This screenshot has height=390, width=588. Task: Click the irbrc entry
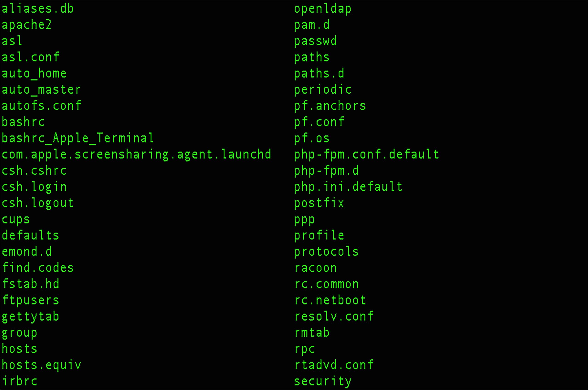[20, 381]
